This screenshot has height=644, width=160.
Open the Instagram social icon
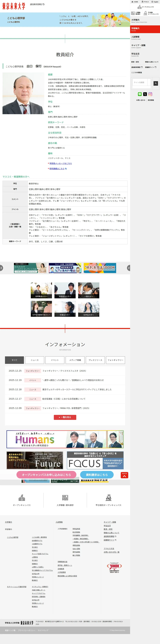[x=150, y=94]
